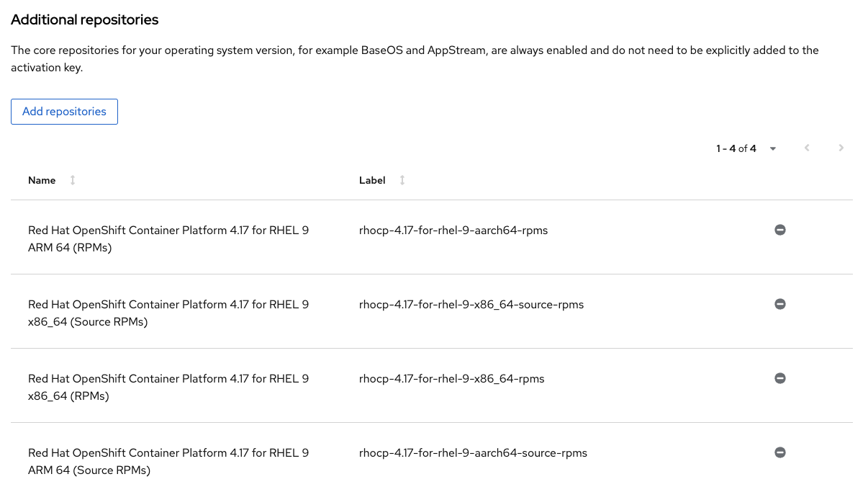Click the pagination dropdown caret arrow

(772, 148)
